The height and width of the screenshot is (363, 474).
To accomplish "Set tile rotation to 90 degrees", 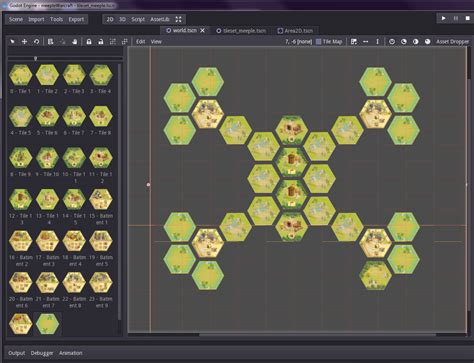I will (x=404, y=42).
